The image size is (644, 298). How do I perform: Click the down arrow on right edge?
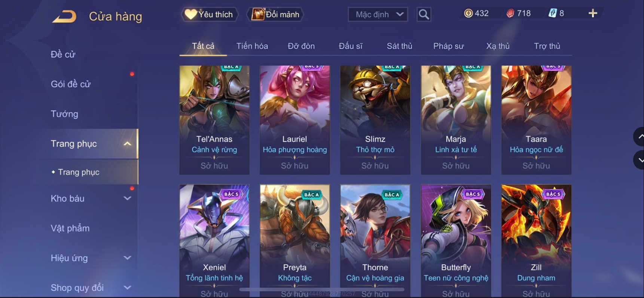click(639, 160)
